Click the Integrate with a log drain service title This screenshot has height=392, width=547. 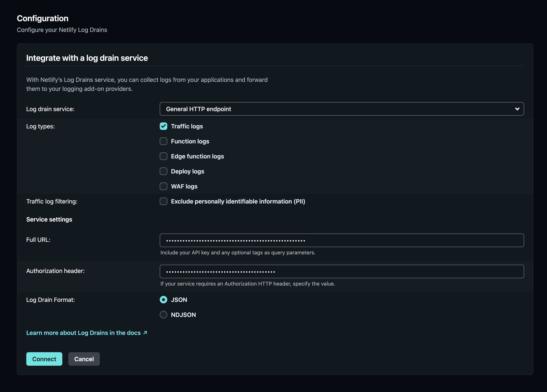pyautogui.click(x=87, y=58)
